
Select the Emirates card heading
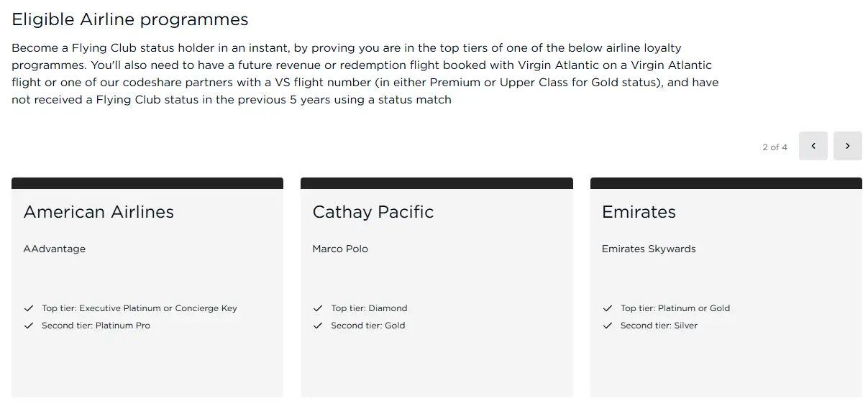(639, 212)
